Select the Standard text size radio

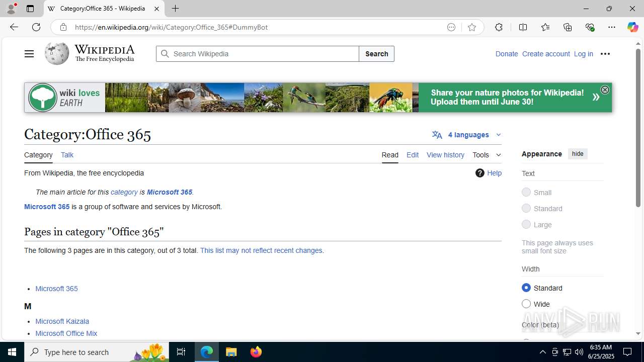point(526,208)
